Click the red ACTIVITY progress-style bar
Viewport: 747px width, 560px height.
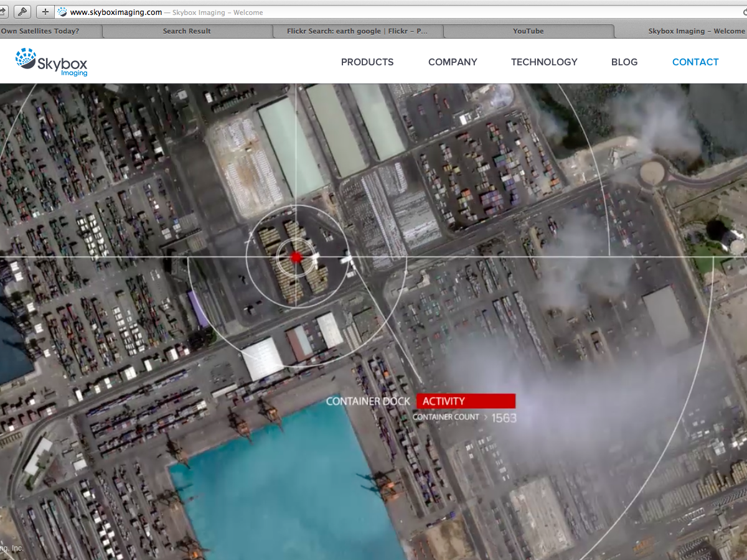466,401
